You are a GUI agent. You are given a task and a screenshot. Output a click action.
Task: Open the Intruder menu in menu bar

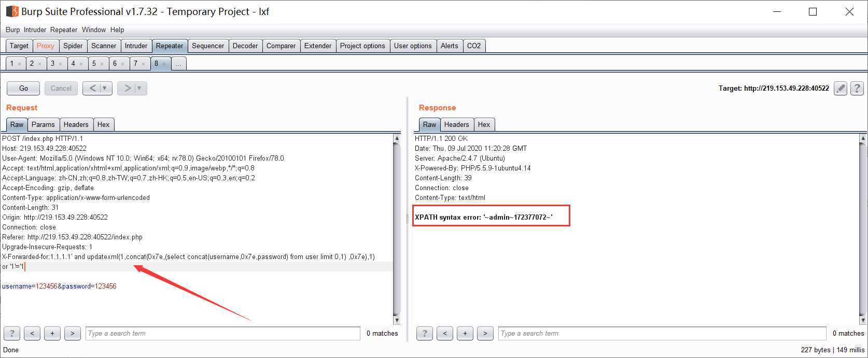35,30
